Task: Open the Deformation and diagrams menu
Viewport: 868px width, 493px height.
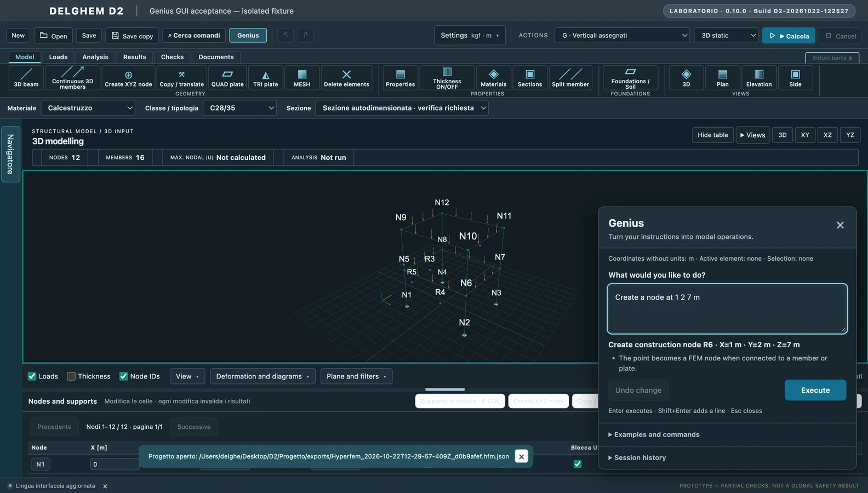Action: pos(262,376)
